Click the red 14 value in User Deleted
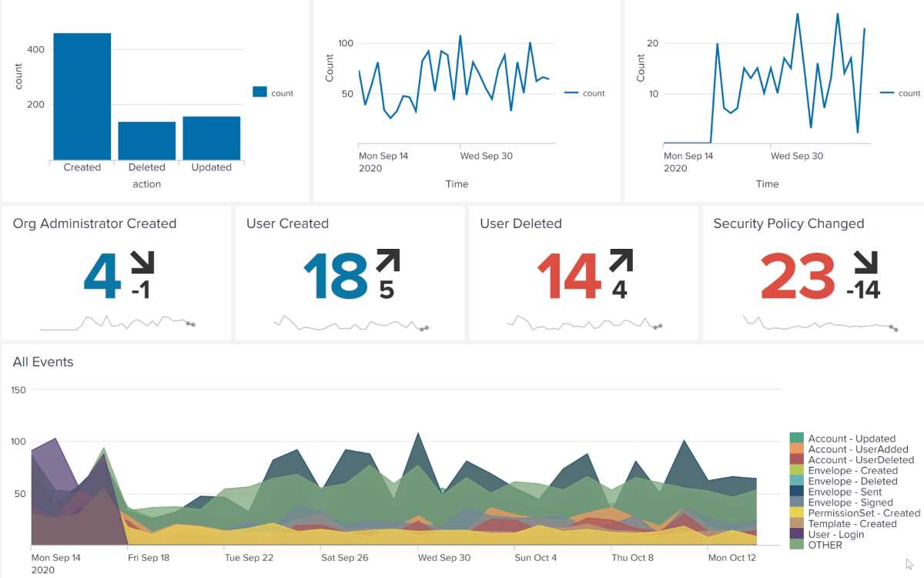 tap(568, 277)
